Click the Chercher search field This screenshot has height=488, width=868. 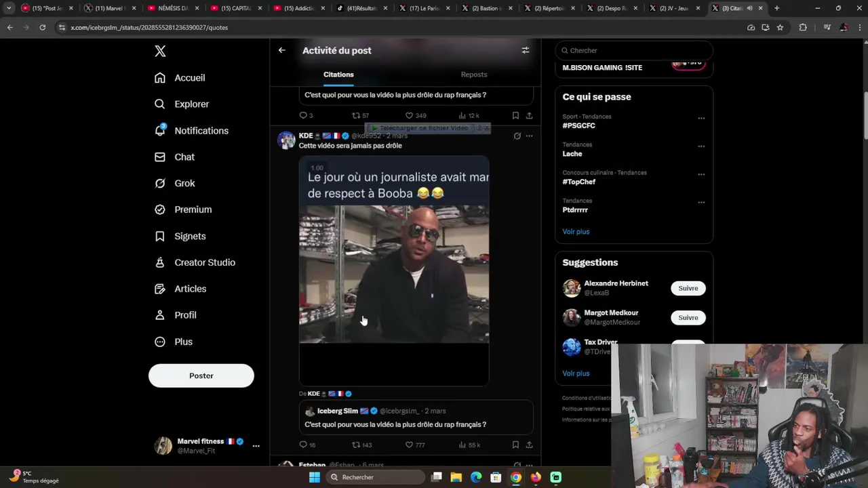point(634,50)
